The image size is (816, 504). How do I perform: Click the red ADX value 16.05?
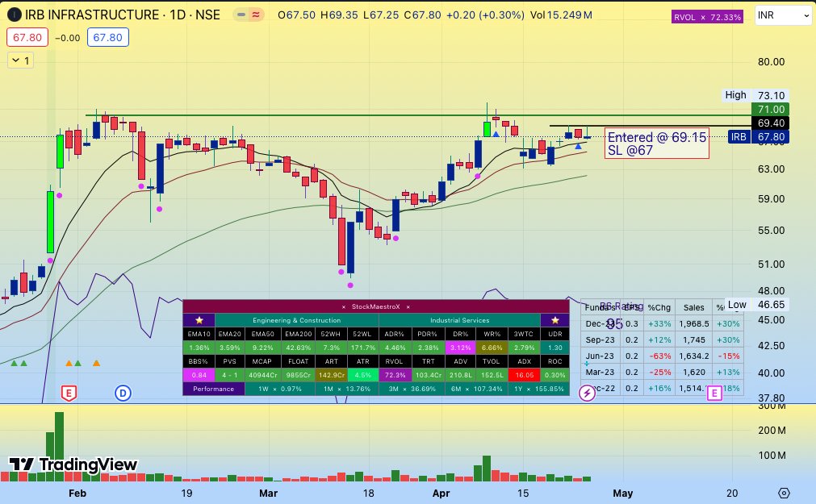pyautogui.click(x=524, y=375)
